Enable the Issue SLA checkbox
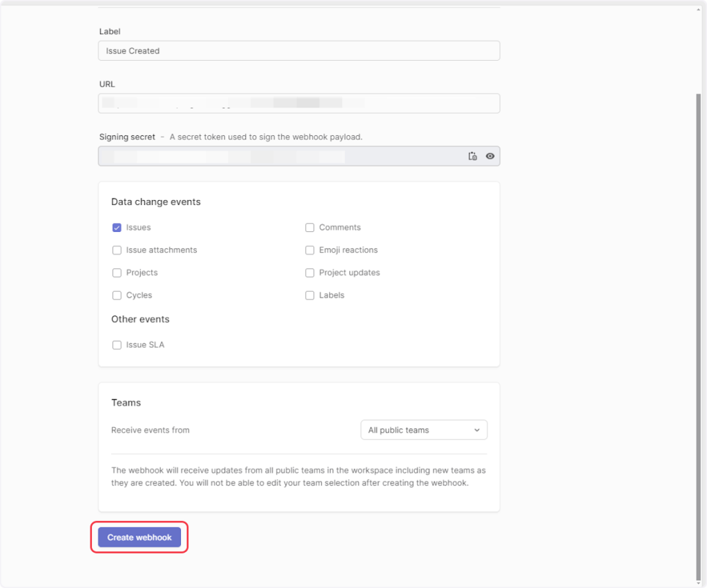The image size is (707, 588). coord(117,345)
